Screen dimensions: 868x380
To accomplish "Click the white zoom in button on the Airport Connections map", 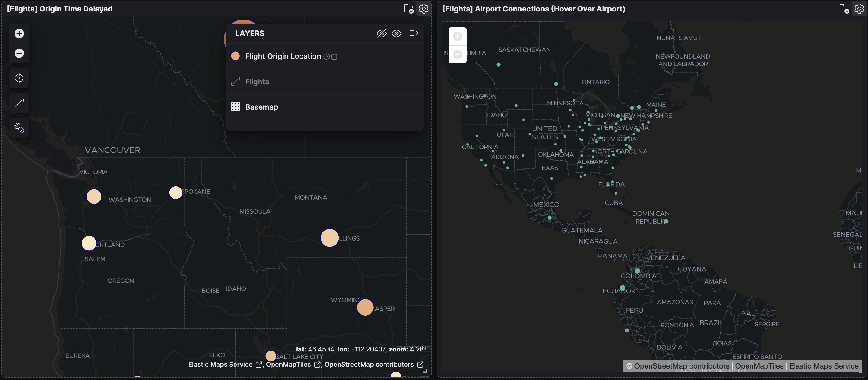I will pos(457,36).
